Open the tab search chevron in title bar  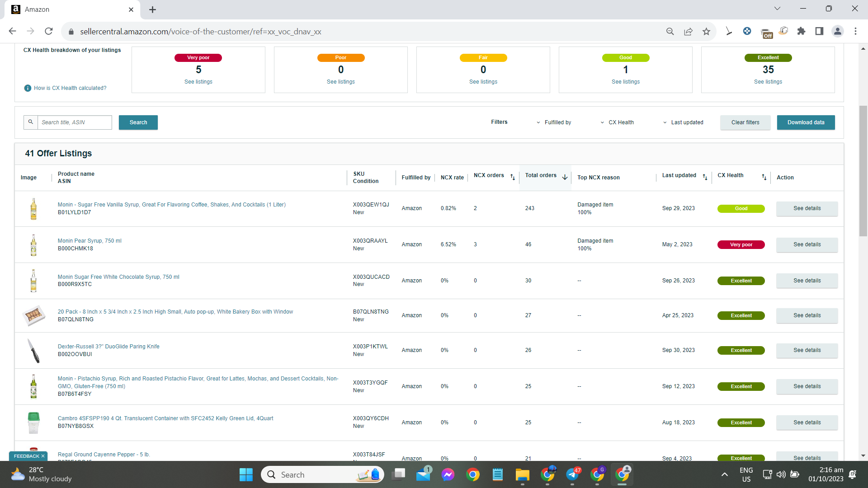coord(777,9)
